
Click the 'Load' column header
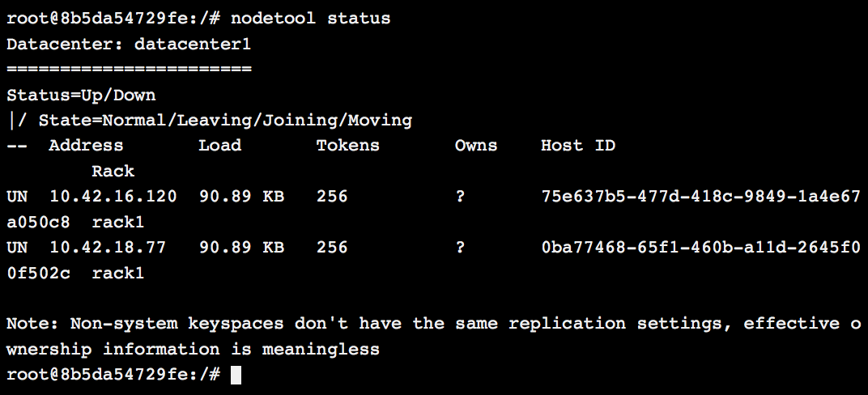[219, 146]
